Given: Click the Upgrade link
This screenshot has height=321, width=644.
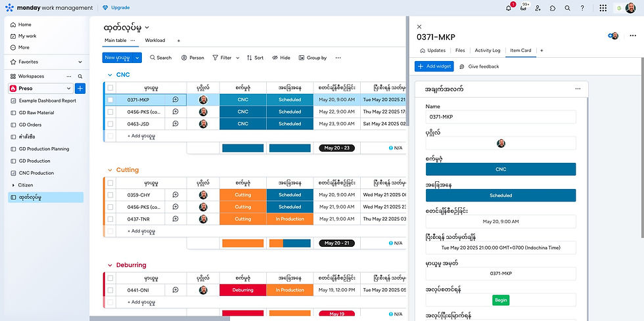Looking at the screenshot, I should point(116,8).
